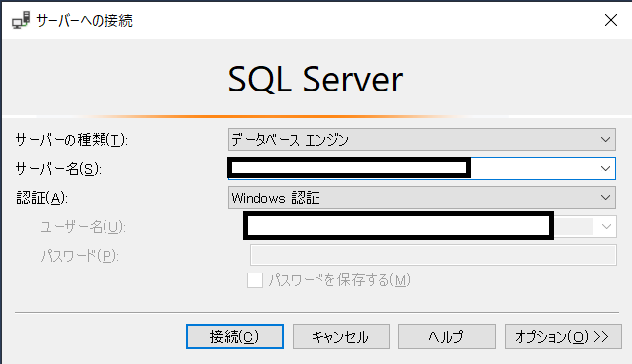
Task: Click the server connection icon in the title bar
Action: tap(21, 20)
